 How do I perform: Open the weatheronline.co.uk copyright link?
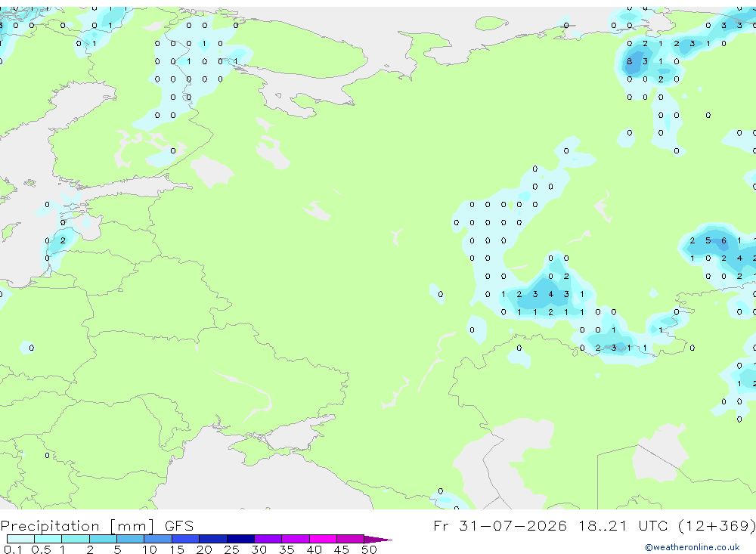[x=692, y=547]
